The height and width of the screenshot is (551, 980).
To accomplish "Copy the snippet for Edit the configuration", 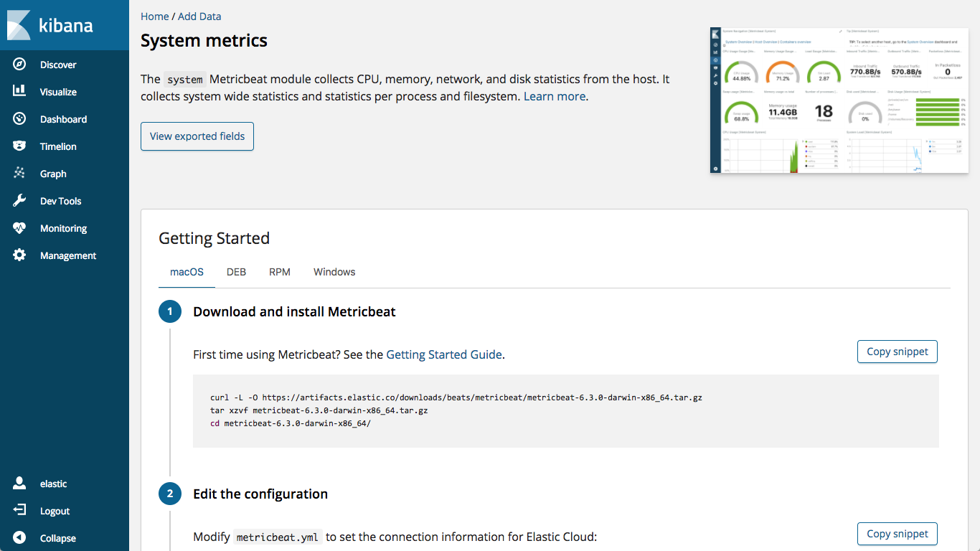I will tap(897, 534).
